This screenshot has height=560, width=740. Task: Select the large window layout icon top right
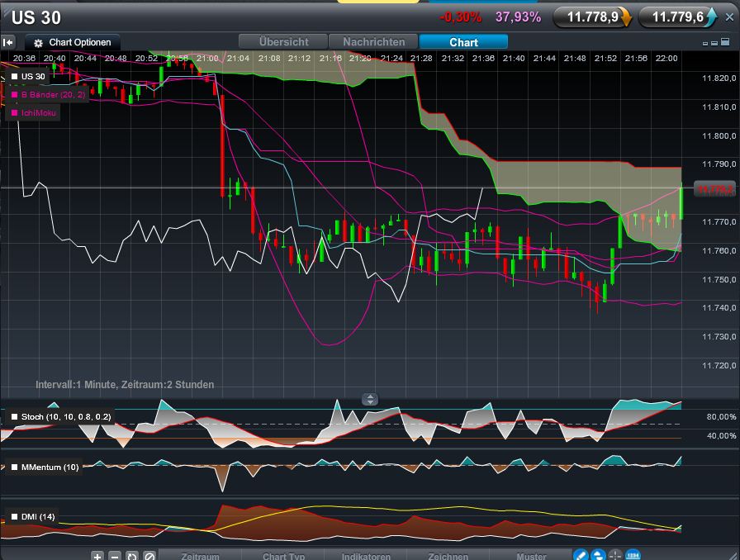(725, 41)
